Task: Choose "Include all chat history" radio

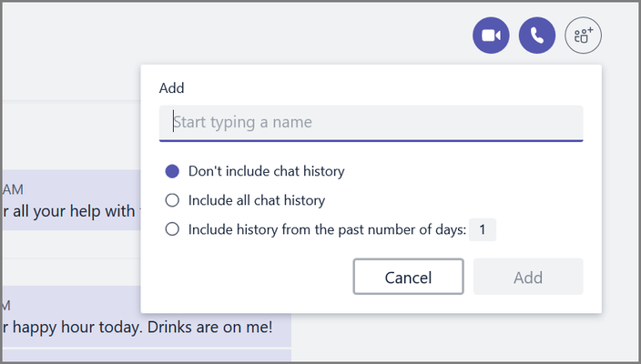Action: [172, 200]
